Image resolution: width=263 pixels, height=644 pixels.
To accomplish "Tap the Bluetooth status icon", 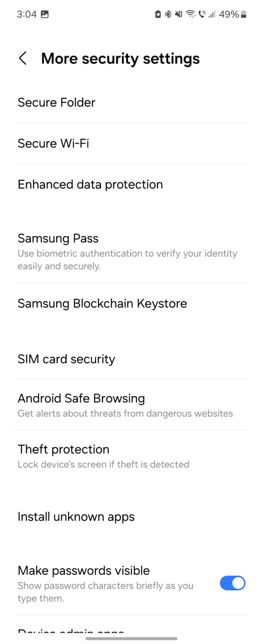I will pyautogui.click(x=168, y=14).
